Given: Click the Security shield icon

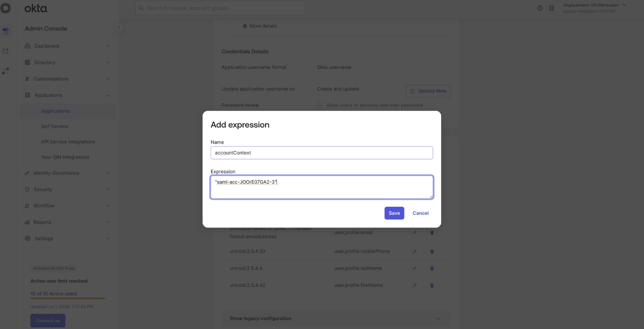Looking at the screenshot, I should coord(27,190).
